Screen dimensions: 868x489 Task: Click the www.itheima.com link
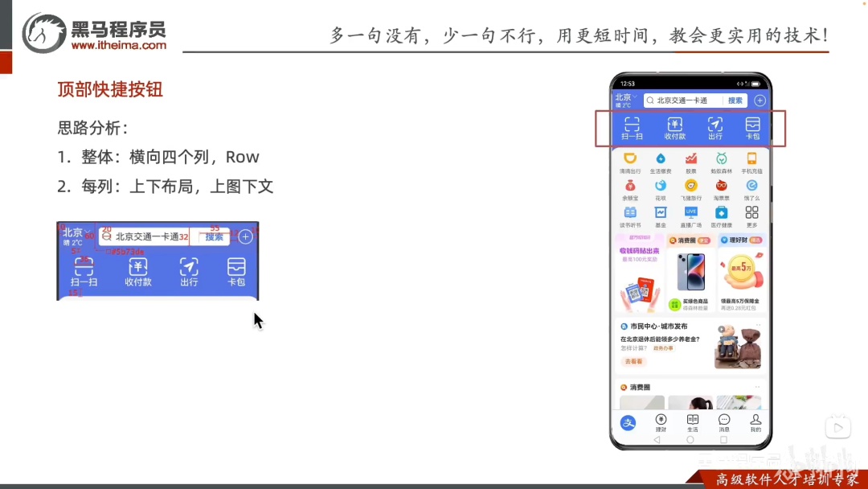[118, 45]
